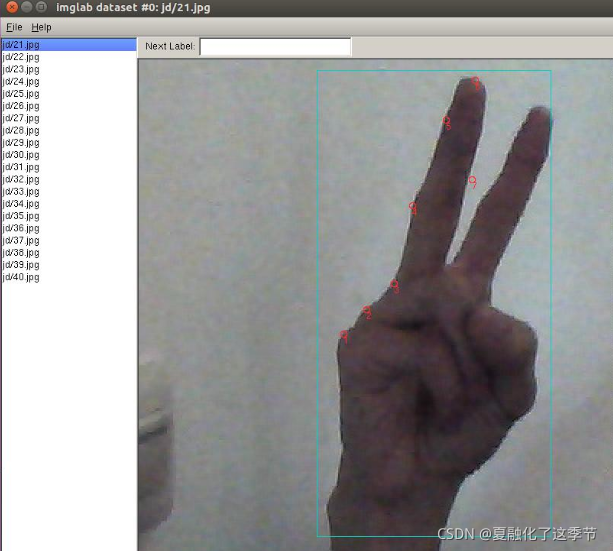The width and height of the screenshot is (613, 551).
Task: Select jd/28.jpg in the image list
Action: (x=69, y=130)
